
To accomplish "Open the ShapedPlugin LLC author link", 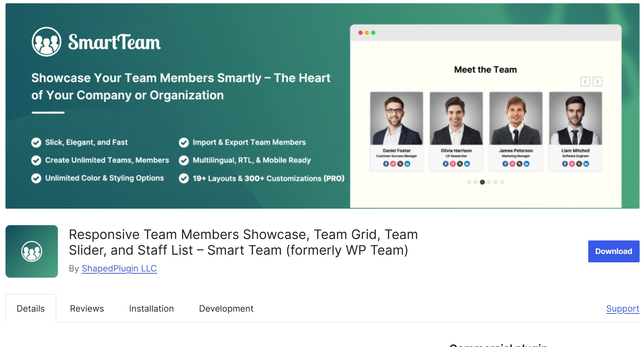I will pos(119,269).
